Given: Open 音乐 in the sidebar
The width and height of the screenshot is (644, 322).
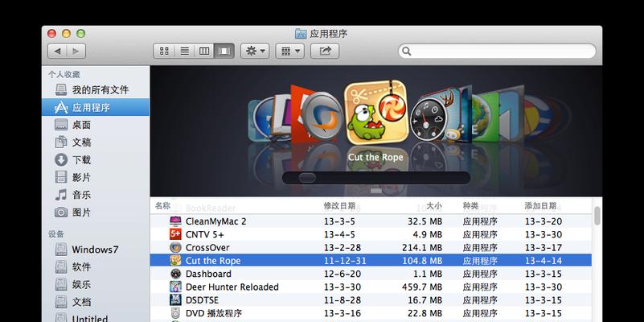Looking at the screenshot, I should point(96,195).
